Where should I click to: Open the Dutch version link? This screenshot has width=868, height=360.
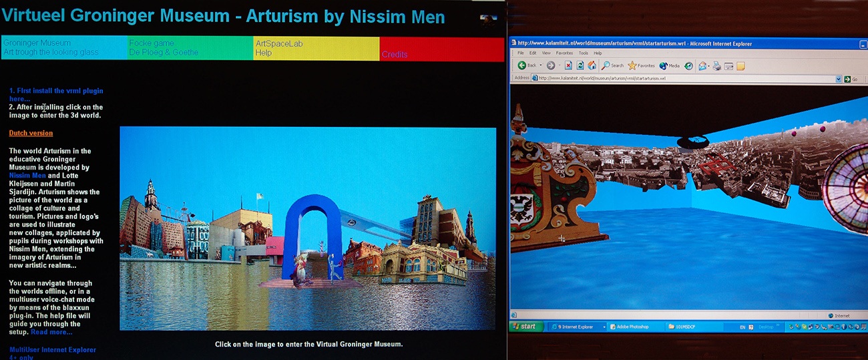coord(31,133)
